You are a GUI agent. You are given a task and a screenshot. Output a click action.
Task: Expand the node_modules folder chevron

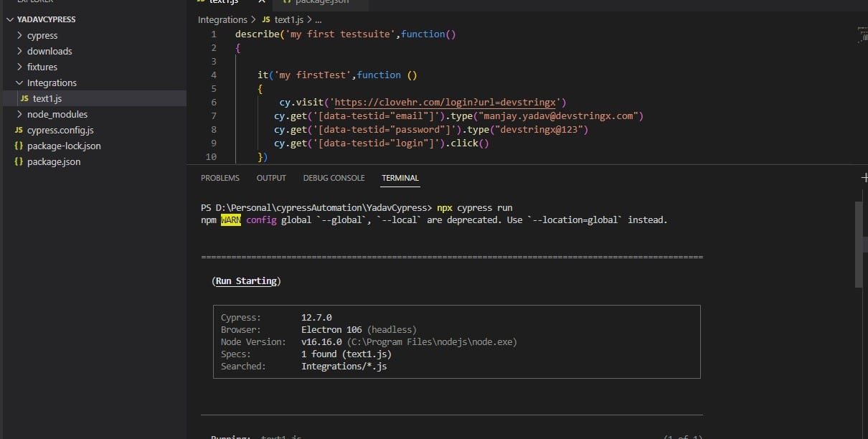click(19, 114)
